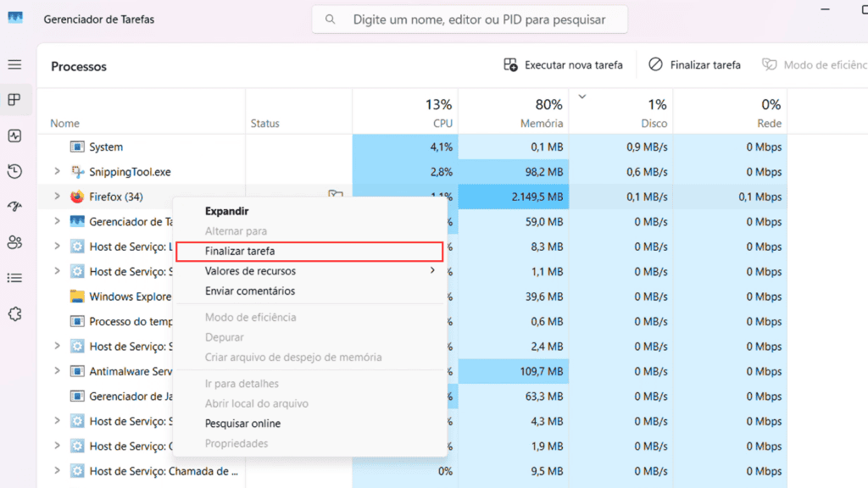Screen dimensions: 868x488
Task: Click the Gerenciador de Ja process icon
Action: click(77, 396)
